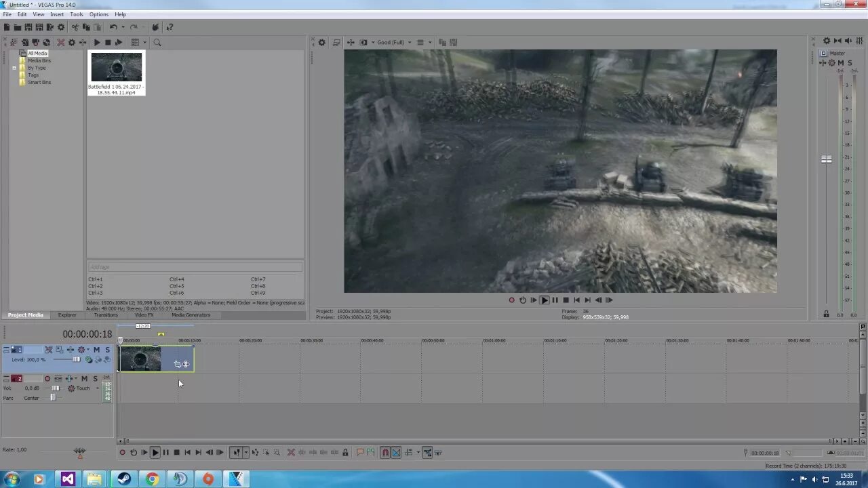Solo video track 1 with S button

click(107, 350)
